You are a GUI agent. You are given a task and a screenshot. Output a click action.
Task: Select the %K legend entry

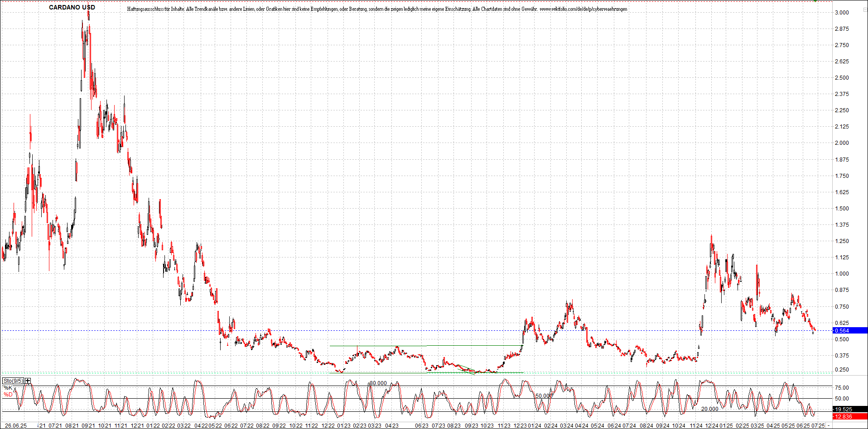click(x=8, y=387)
